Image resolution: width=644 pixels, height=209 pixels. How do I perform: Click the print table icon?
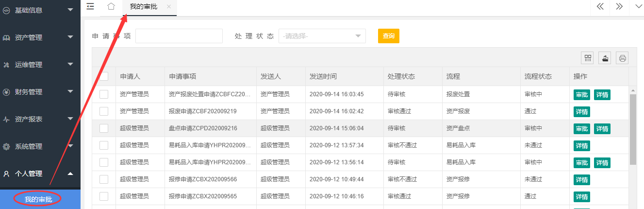tap(622, 58)
